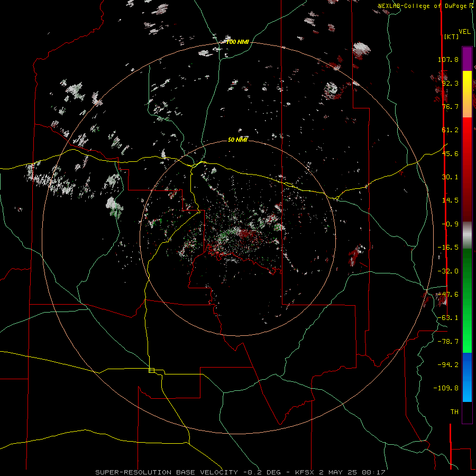Click the -109.8 velocity scale value
Viewport: 476px width, 476px height.
446,388
